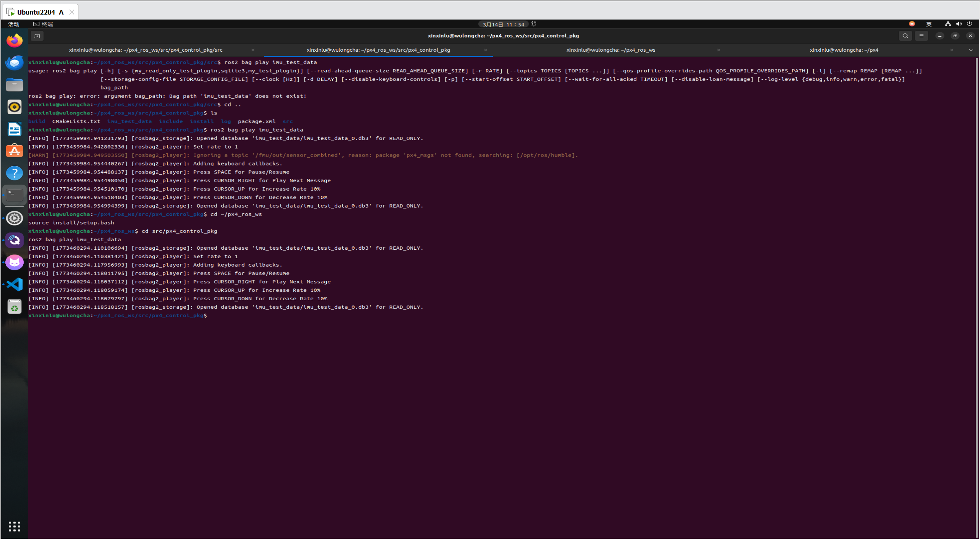Launch Firefox from the dock
This screenshot has height=540, width=980.
click(15, 41)
